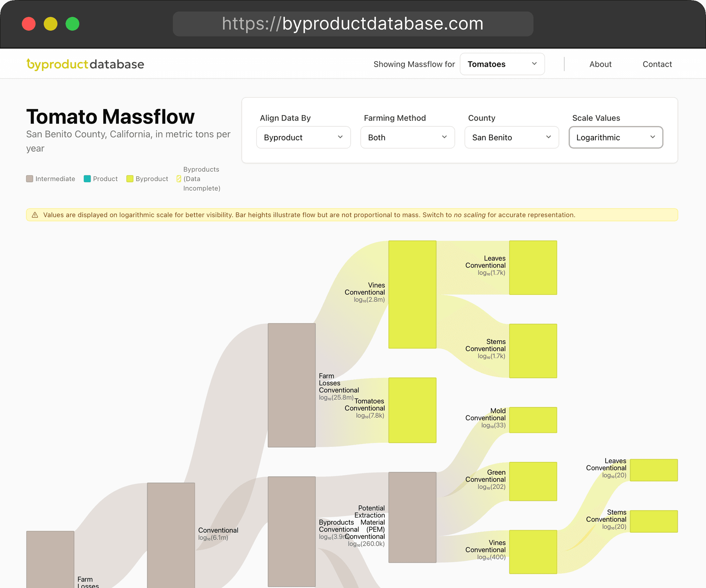The height and width of the screenshot is (588, 706).
Task: Open the Contact page
Action: point(657,64)
